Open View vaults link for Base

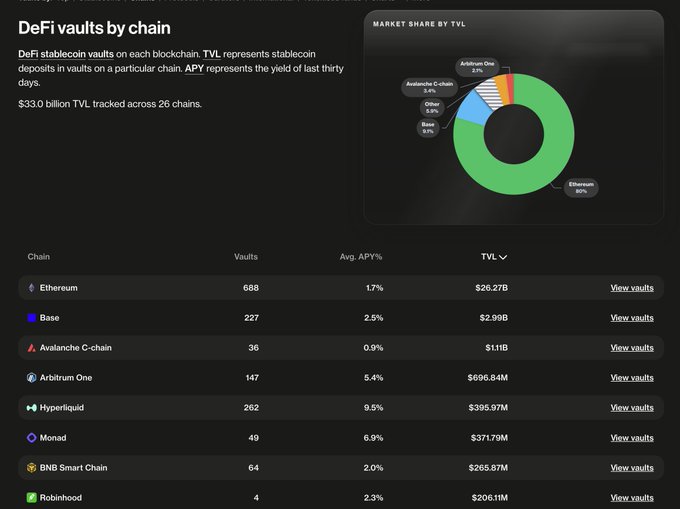632,318
